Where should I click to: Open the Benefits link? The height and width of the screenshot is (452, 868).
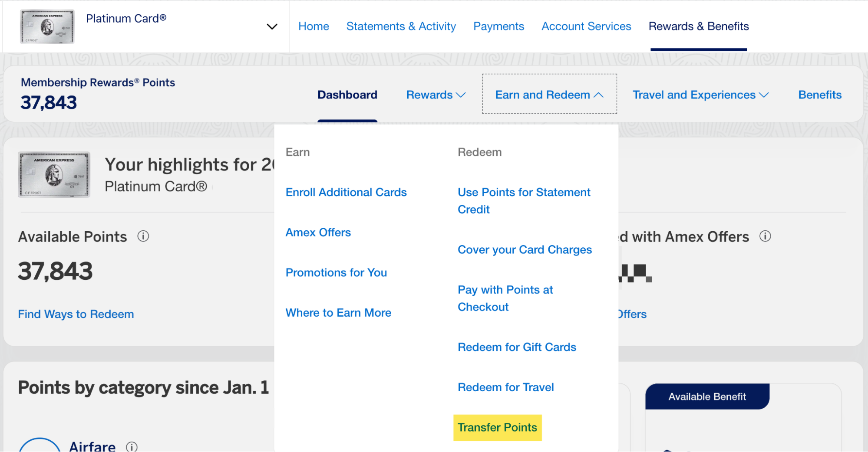[819, 95]
